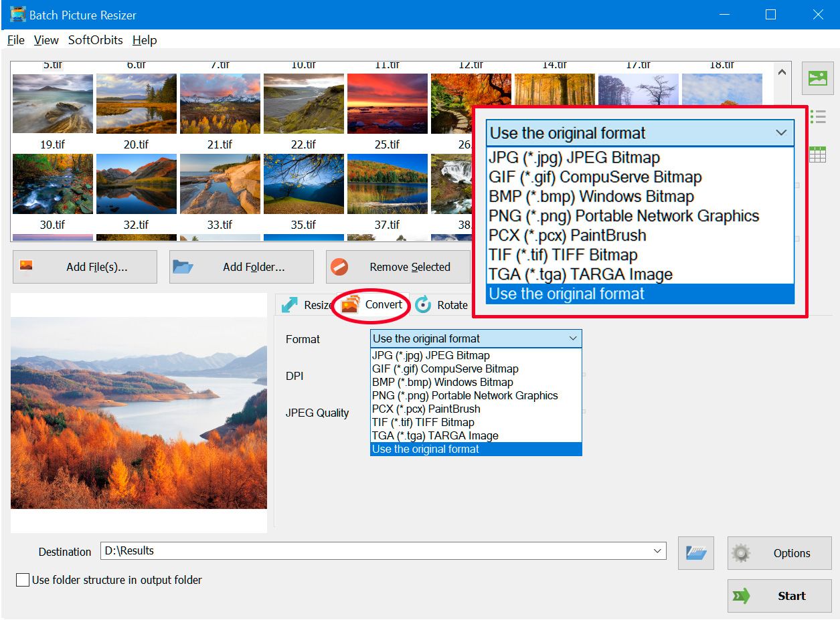The image size is (840, 620).
Task: Collapse the Format dropdown list
Action: pos(573,338)
